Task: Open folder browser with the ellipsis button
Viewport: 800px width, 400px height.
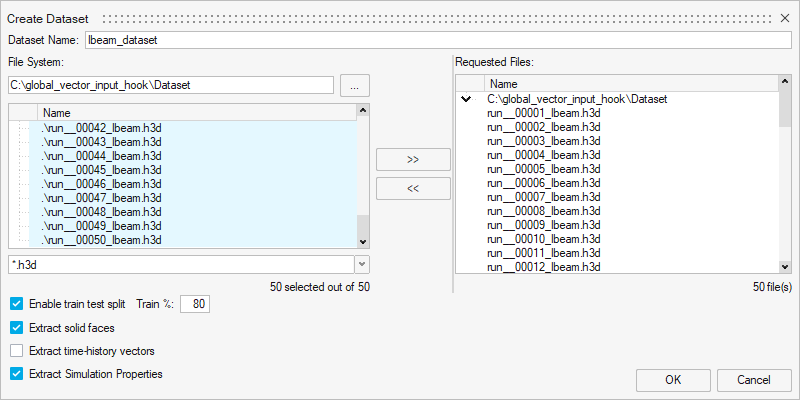Action: tap(355, 86)
